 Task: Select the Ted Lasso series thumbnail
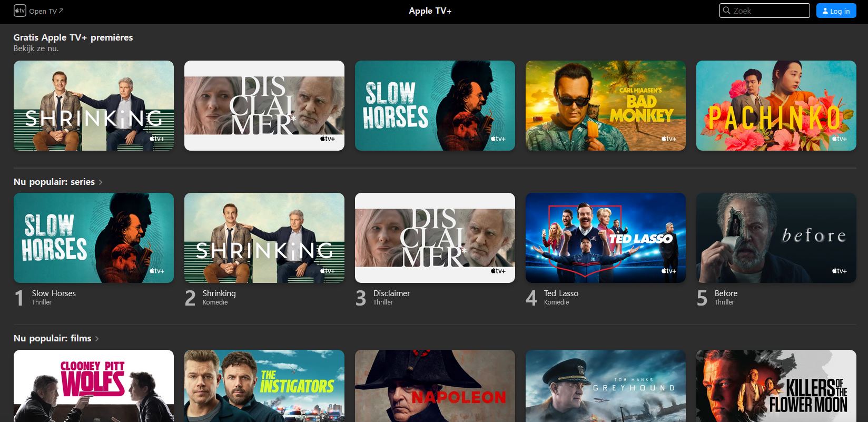[x=606, y=238]
